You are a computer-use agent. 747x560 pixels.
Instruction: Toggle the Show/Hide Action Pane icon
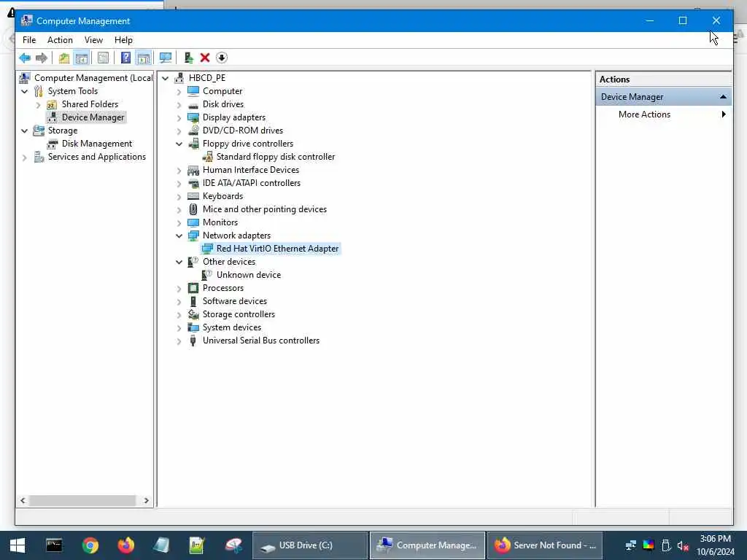click(x=144, y=58)
